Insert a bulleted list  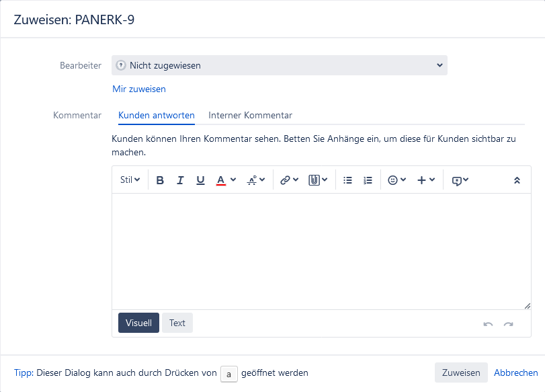347,180
